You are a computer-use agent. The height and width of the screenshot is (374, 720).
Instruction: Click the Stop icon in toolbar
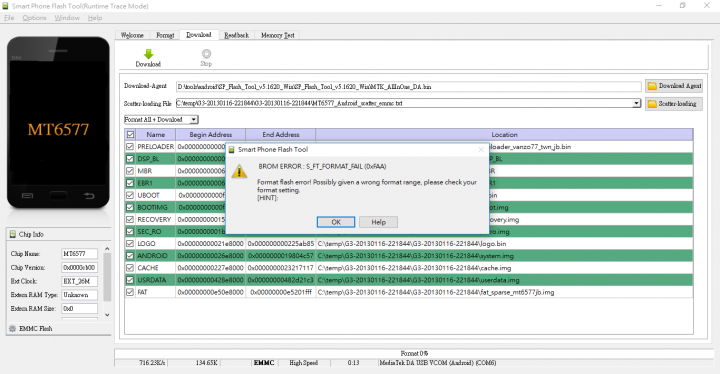pos(206,54)
